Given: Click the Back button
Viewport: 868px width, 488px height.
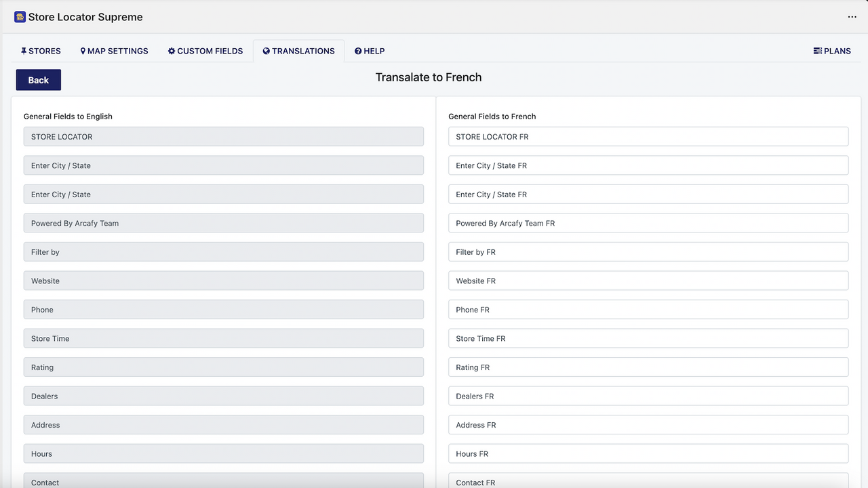Looking at the screenshot, I should coord(39,80).
